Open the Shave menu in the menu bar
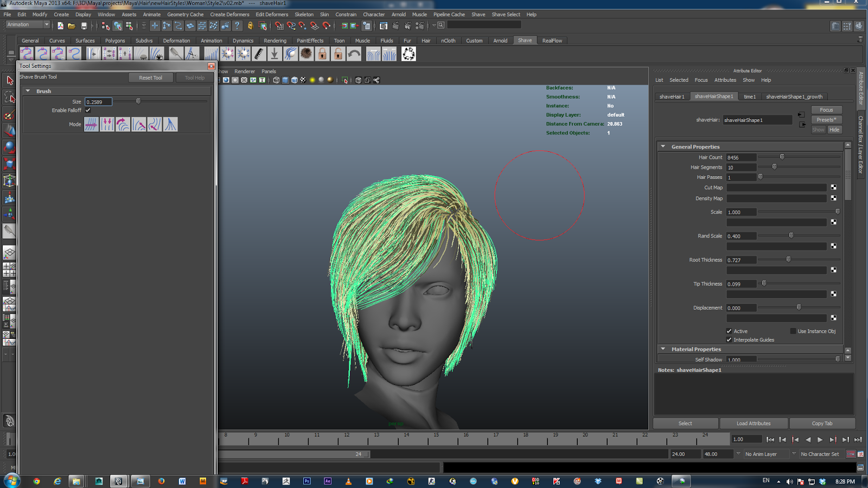868x488 pixels. point(478,15)
